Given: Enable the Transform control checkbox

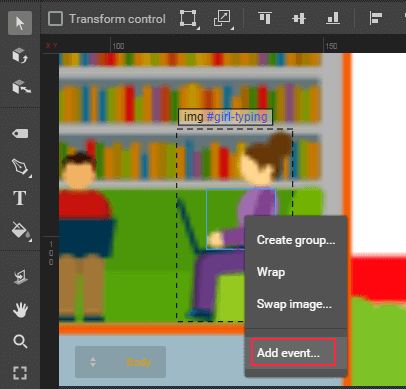Looking at the screenshot, I should click(55, 19).
